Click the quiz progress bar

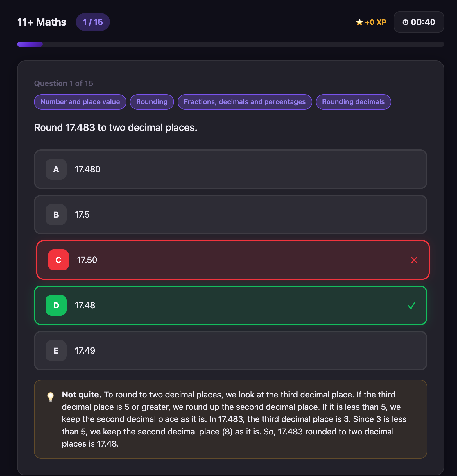pos(230,44)
